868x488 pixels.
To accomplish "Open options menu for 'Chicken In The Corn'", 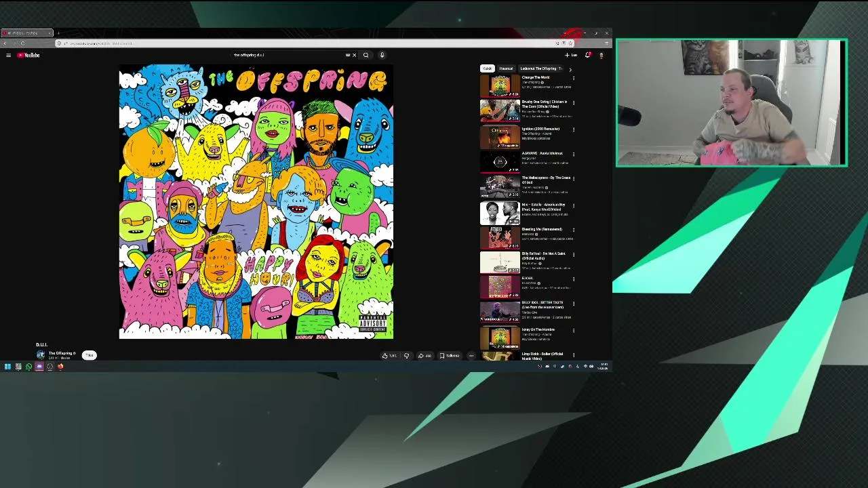I will [574, 102].
